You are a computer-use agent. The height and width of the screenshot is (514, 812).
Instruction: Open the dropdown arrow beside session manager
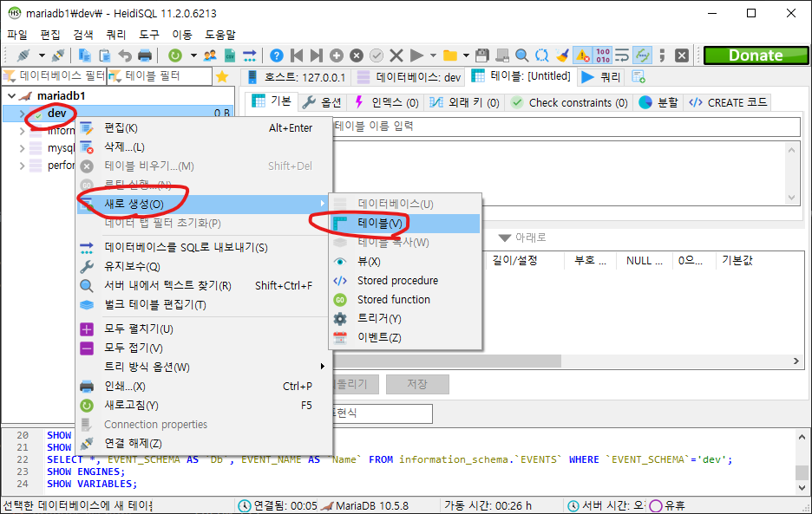click(x=42, y=55)
